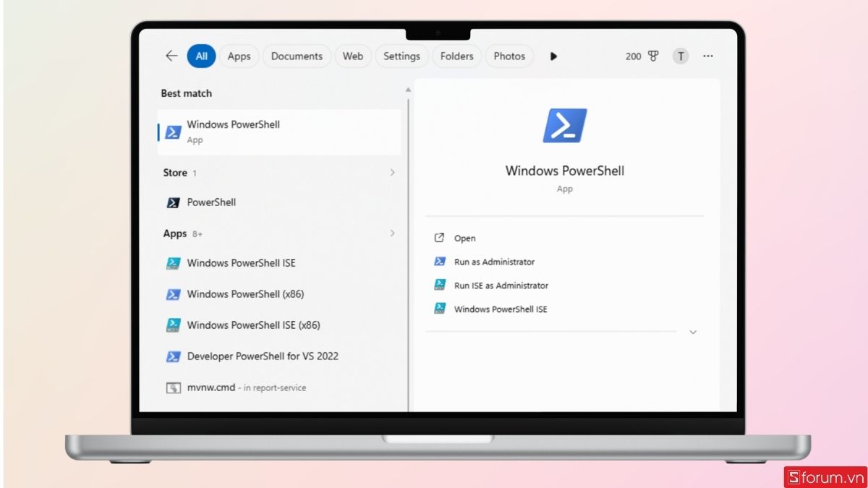Open the T account avatar
The width and height of the screenshot is (868, 488).
[681, 56]
